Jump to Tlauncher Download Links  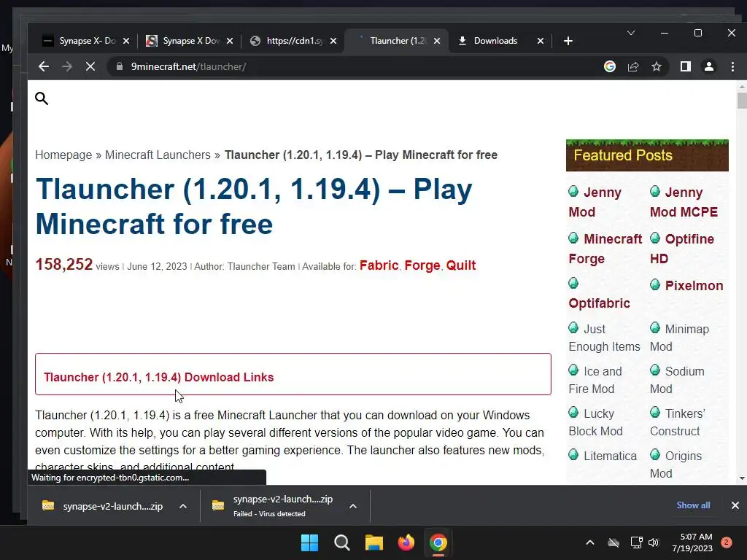(158, 377)
